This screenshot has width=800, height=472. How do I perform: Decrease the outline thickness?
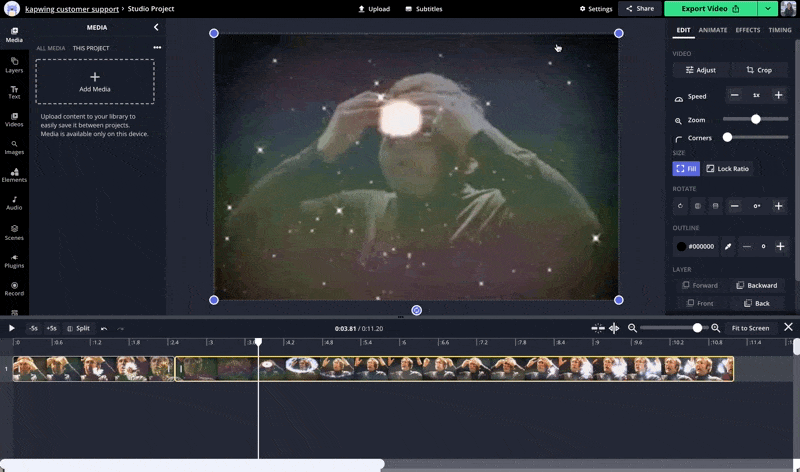coord(746,246)
